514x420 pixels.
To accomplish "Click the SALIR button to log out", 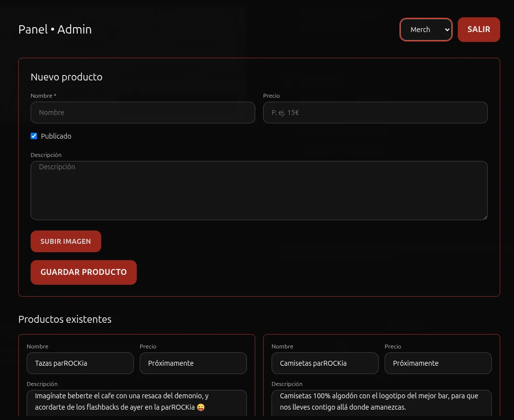I will 478,29.
